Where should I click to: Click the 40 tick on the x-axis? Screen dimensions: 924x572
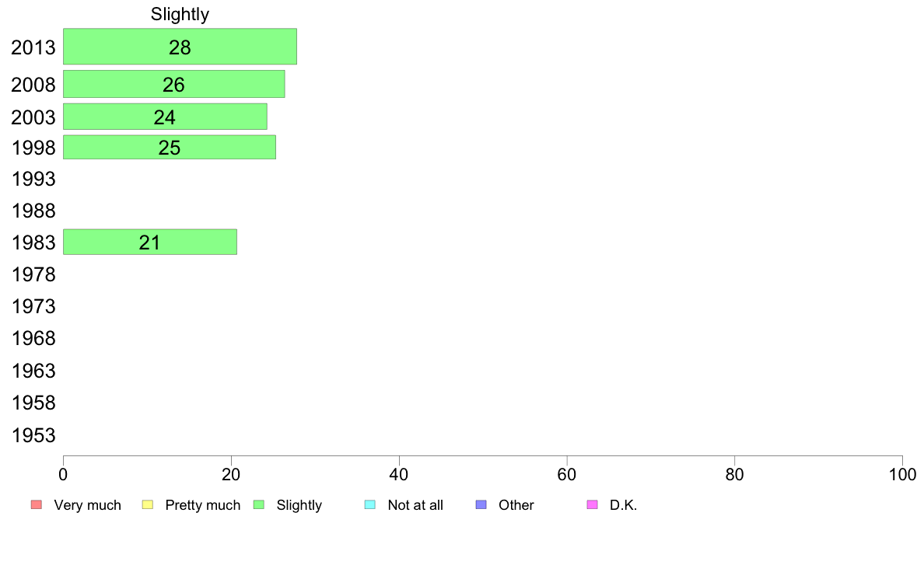[399, 474]
